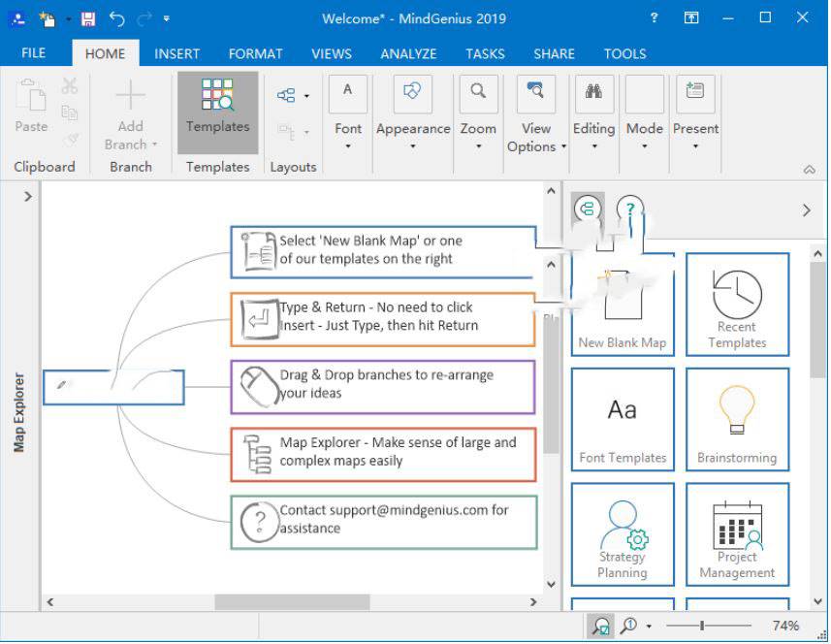Choose the Brainstorming template
Screen dimensions: 831x644
(737, 420)
